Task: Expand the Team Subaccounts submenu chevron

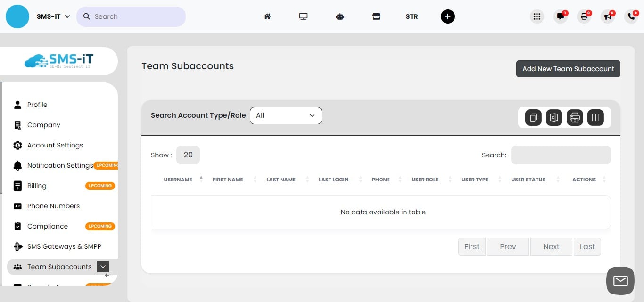Action: pyautogui.click(x=103, y=266)
